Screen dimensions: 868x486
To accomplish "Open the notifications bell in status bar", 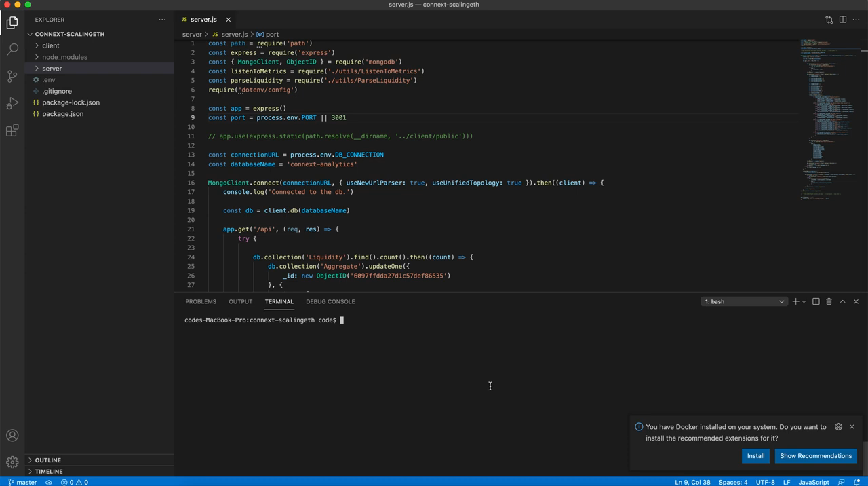I will [x=858, y=482].
